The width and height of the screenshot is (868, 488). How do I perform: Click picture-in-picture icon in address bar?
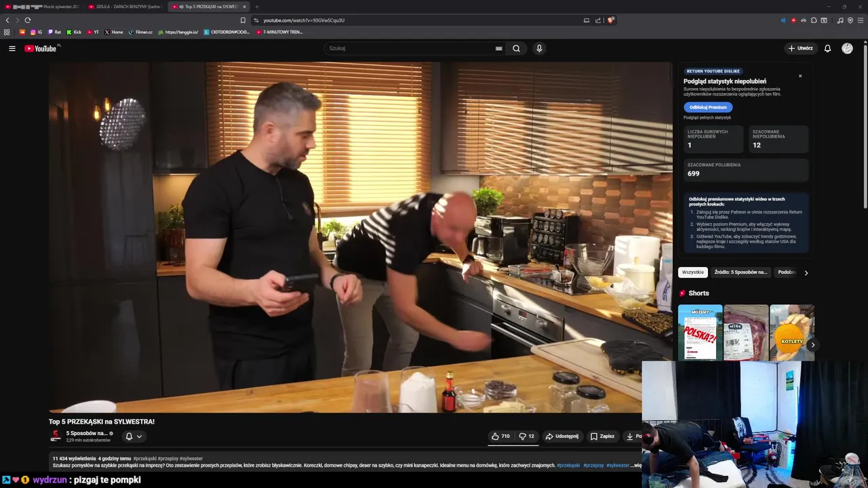[587, 20]
